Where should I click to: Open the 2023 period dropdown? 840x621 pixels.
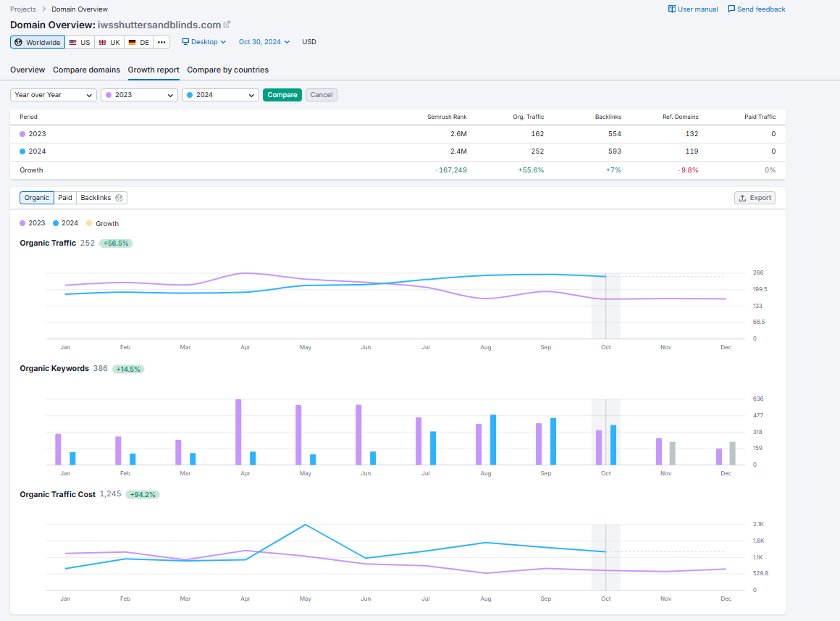pyautogui.click(x=139, y=95)
